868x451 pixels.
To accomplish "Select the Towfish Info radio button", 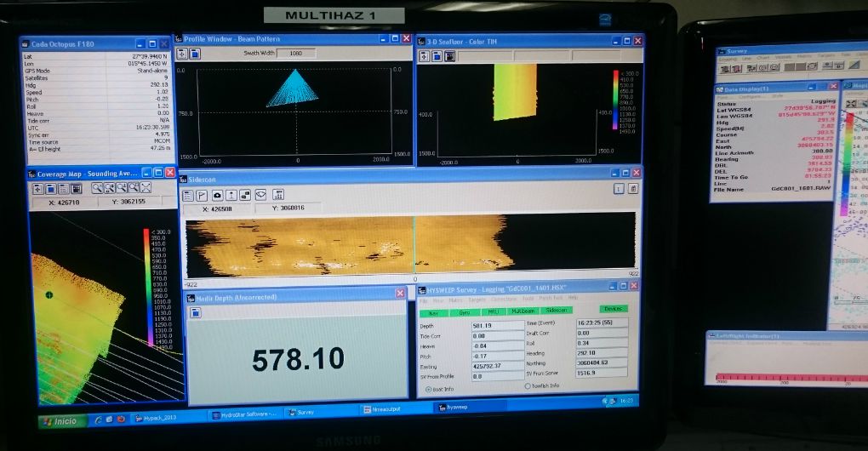I will coord(528,385).
